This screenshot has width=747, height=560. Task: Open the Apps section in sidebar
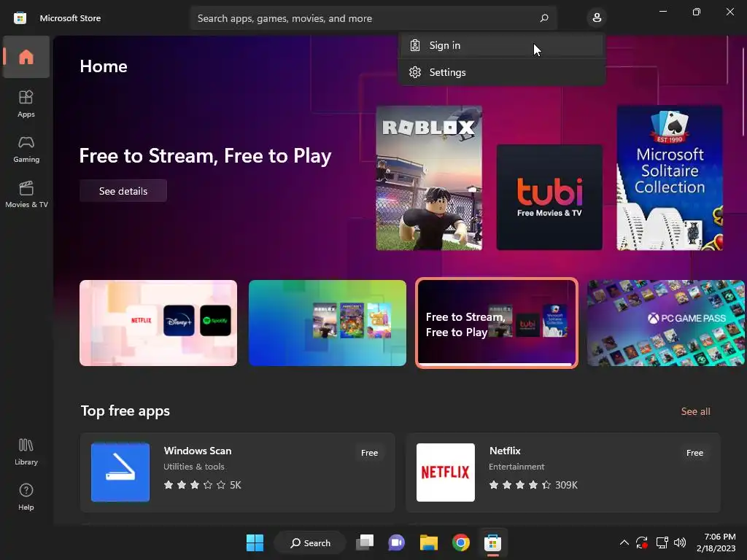(x=26, y=104)
